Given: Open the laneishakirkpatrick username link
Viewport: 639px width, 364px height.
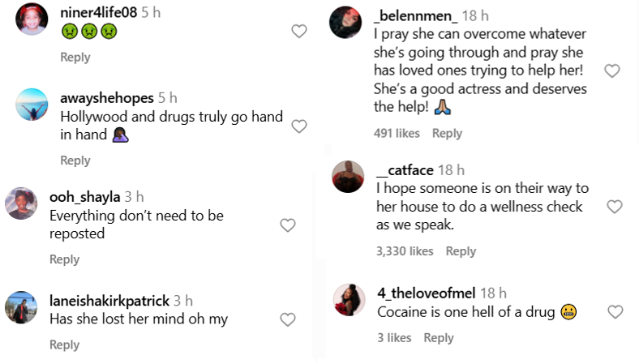Looking at the screenshot, I should click(x=109, y=301).
